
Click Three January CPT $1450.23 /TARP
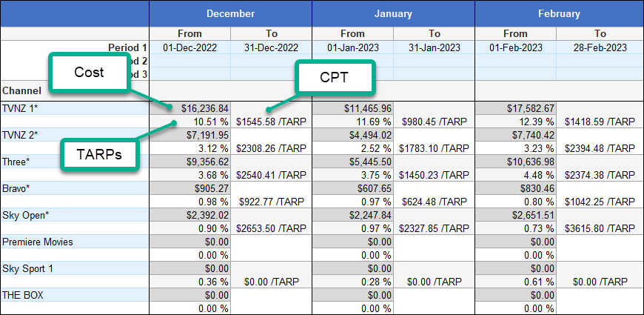(x=434, y=175)
